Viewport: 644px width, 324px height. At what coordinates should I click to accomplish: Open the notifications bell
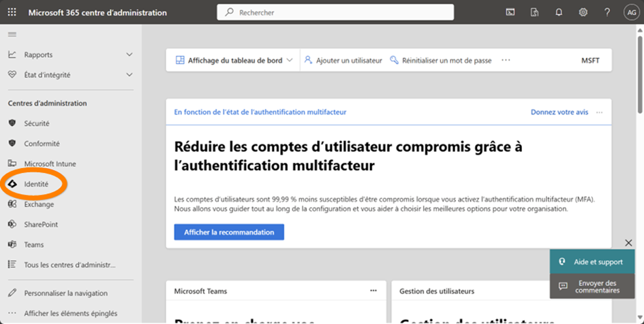point(559,12)
